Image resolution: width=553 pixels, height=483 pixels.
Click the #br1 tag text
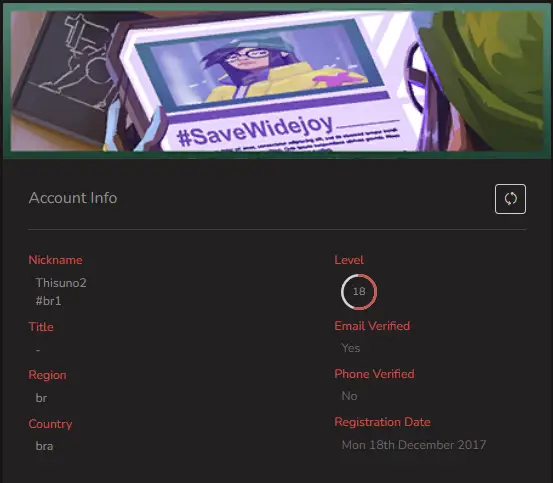point(48,301)
